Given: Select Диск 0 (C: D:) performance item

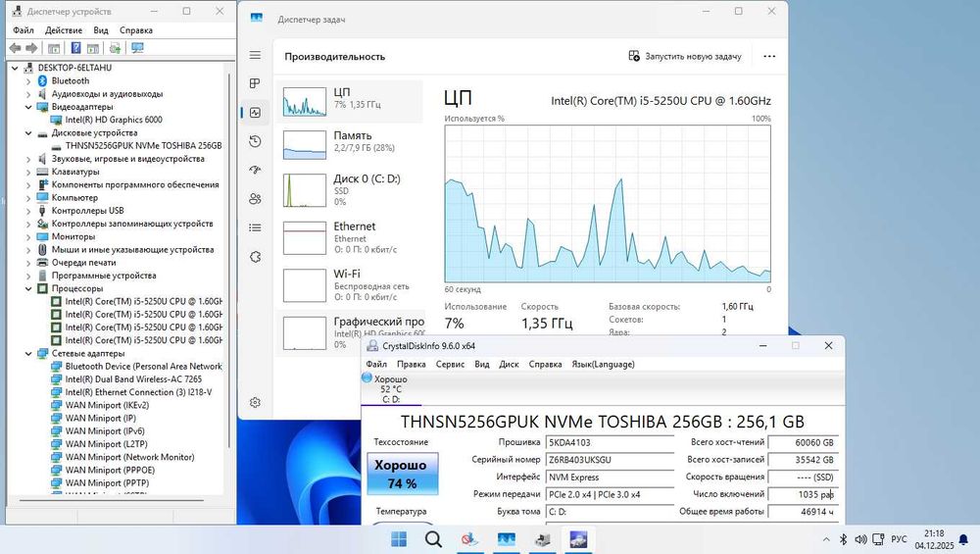Looking at the screenshot, I should 350,189.
